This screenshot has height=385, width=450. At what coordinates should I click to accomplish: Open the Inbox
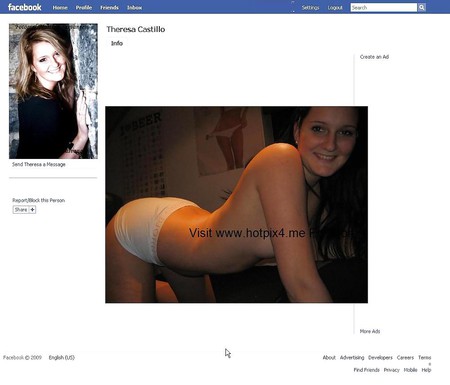134,7
